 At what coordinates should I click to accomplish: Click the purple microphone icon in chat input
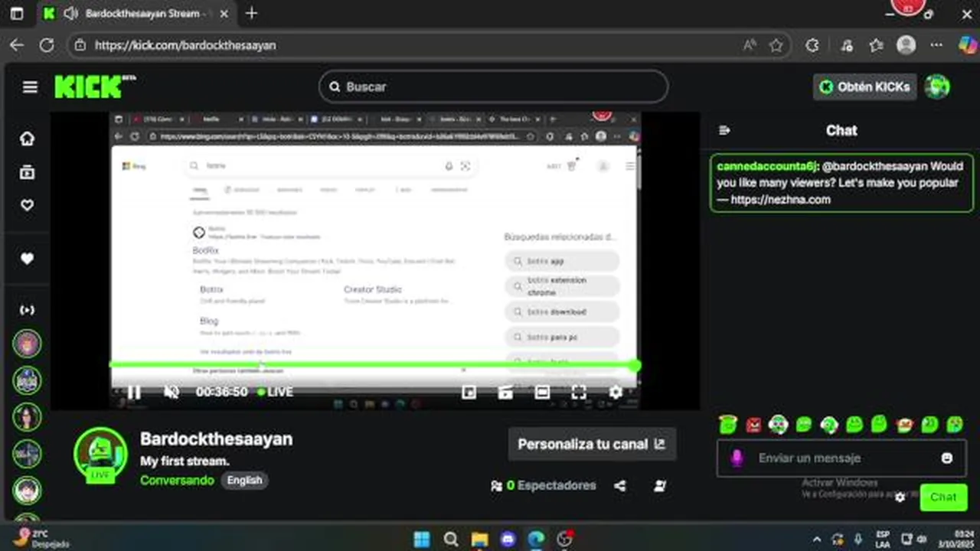pyautogui.click(x=737, y=458)
